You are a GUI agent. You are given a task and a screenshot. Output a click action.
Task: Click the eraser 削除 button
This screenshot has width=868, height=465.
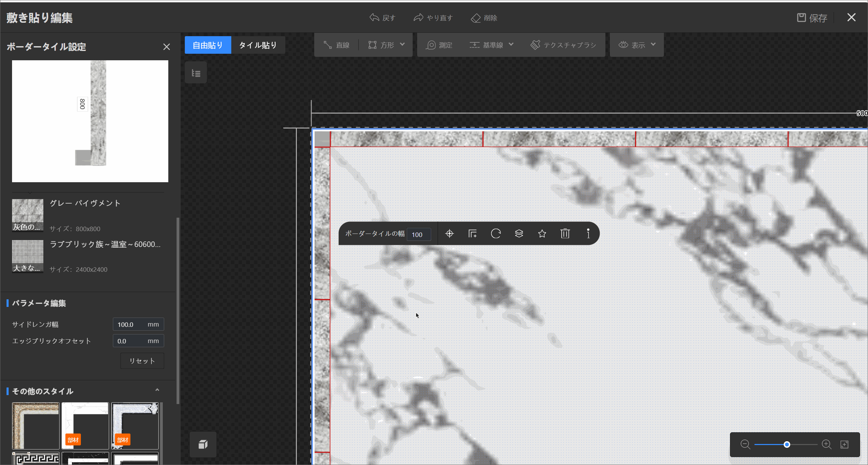(x=484, y=18)
